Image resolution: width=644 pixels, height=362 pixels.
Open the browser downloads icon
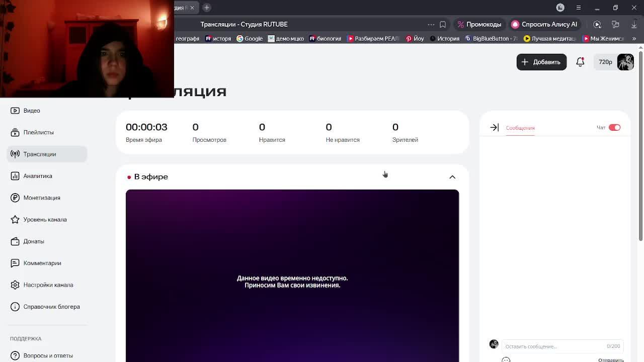point(634,24)
